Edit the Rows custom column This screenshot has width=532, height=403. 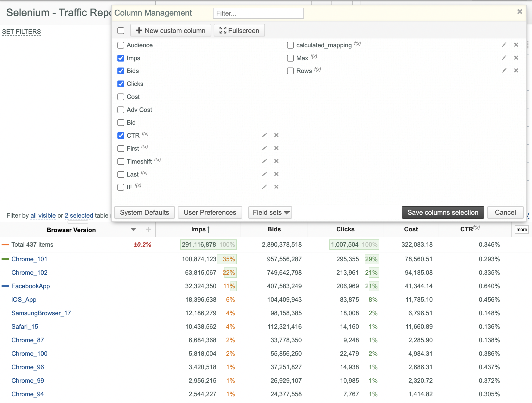tap(504, 70)
